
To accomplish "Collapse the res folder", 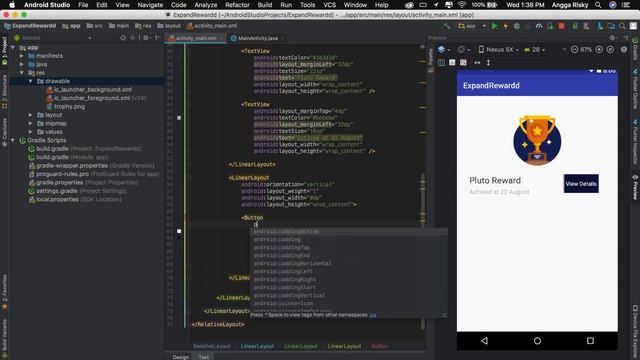I will (x=22, y=73).
